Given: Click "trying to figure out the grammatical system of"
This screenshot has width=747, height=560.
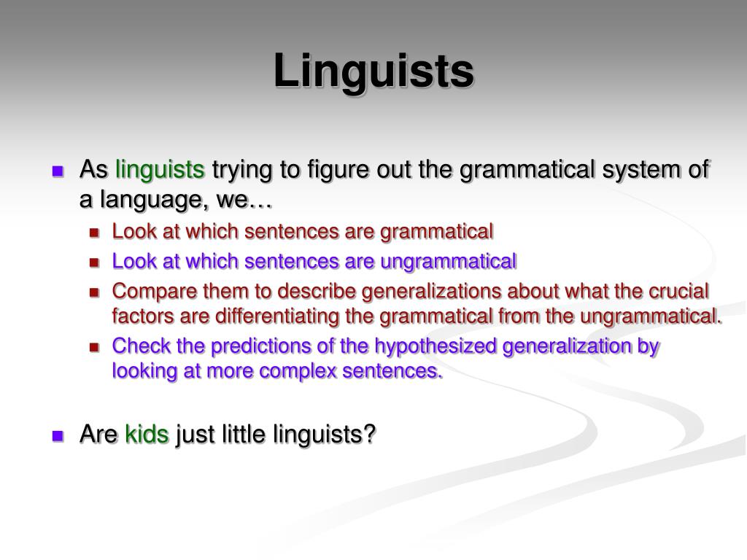Looking at the screenshot, I should 461,170.
